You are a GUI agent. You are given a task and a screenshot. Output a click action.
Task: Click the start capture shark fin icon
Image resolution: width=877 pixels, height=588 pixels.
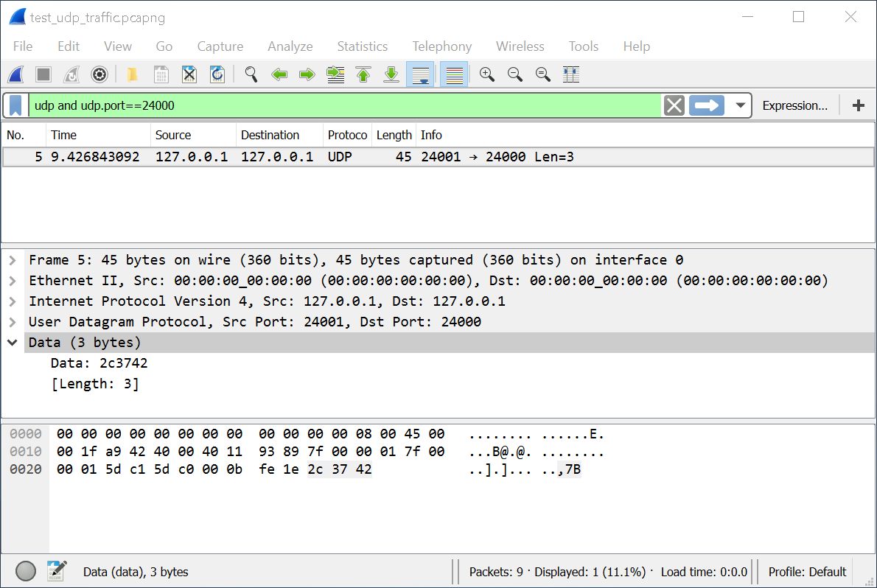click(15, 74)
